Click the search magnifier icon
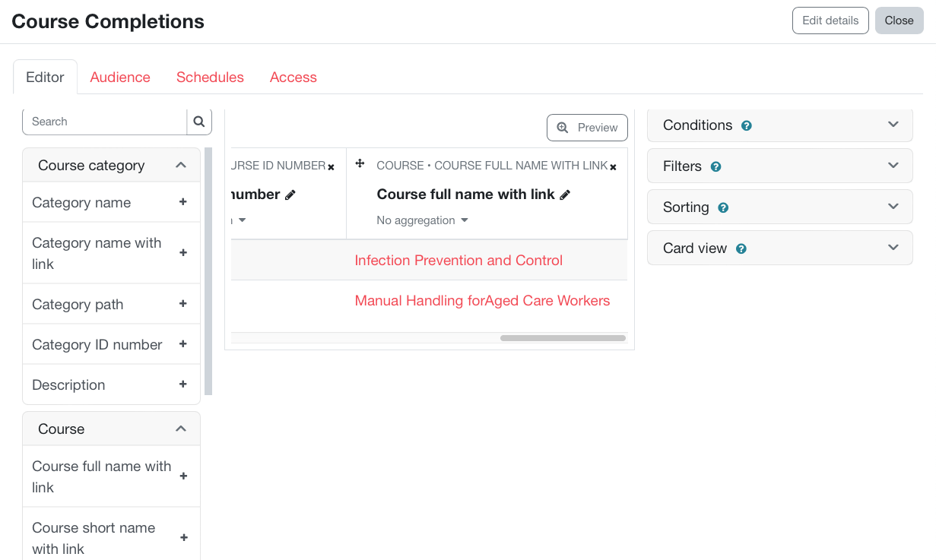The width and height of the screenshot is (936, 560). click(199, 122)
